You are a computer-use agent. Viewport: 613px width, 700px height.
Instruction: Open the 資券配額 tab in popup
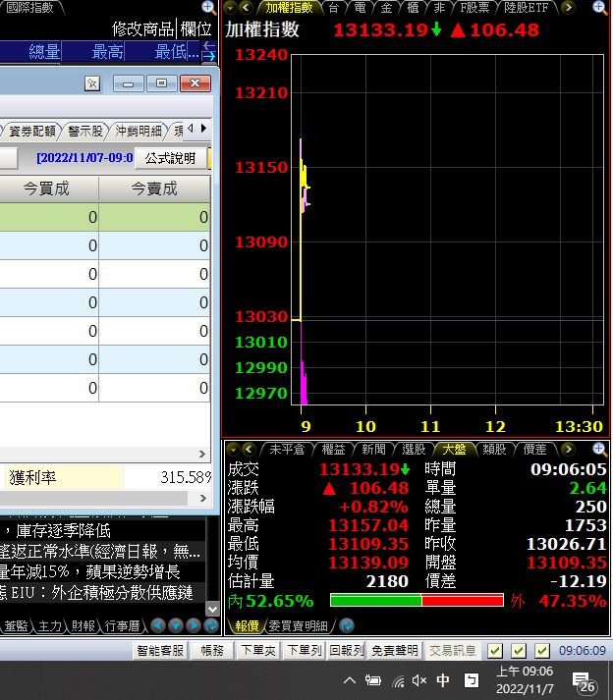[x=32, y=131]
